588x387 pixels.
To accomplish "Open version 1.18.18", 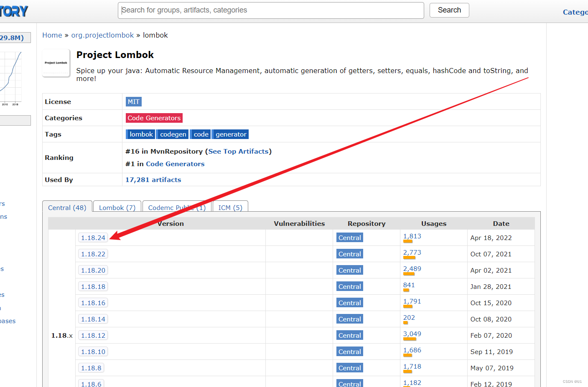I will tap(93, 286).
